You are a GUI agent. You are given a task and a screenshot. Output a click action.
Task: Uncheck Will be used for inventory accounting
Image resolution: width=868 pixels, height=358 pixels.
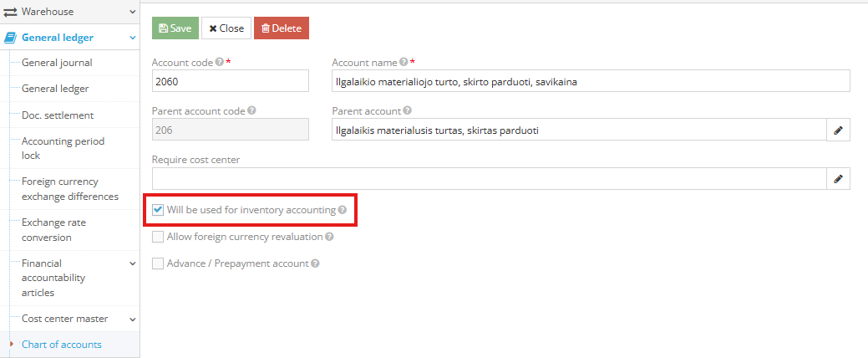point(158,210)
